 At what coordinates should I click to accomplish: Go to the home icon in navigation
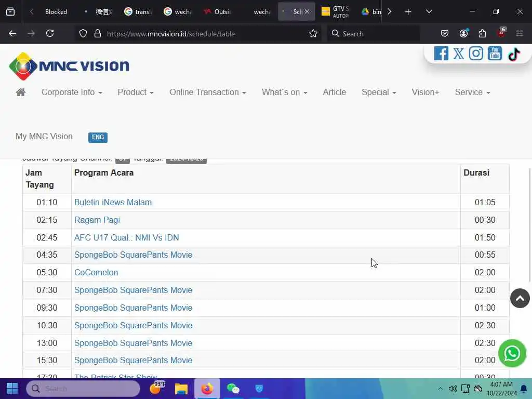tap(21, 92)
